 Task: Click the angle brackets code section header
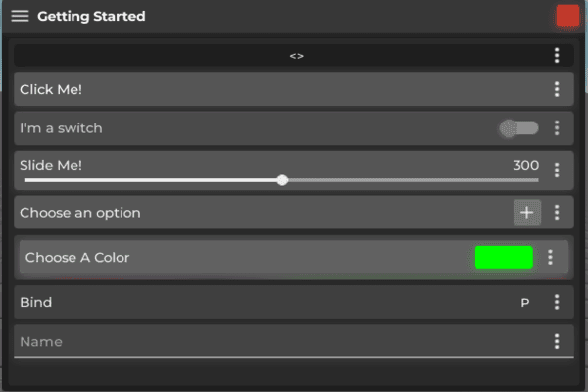click(296, 56)
